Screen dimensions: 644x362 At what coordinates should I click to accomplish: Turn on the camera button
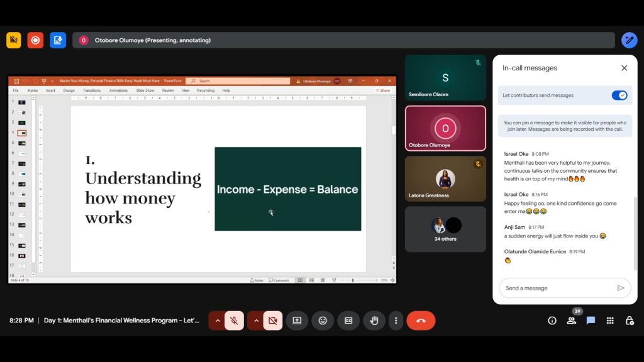coord(273,321)
